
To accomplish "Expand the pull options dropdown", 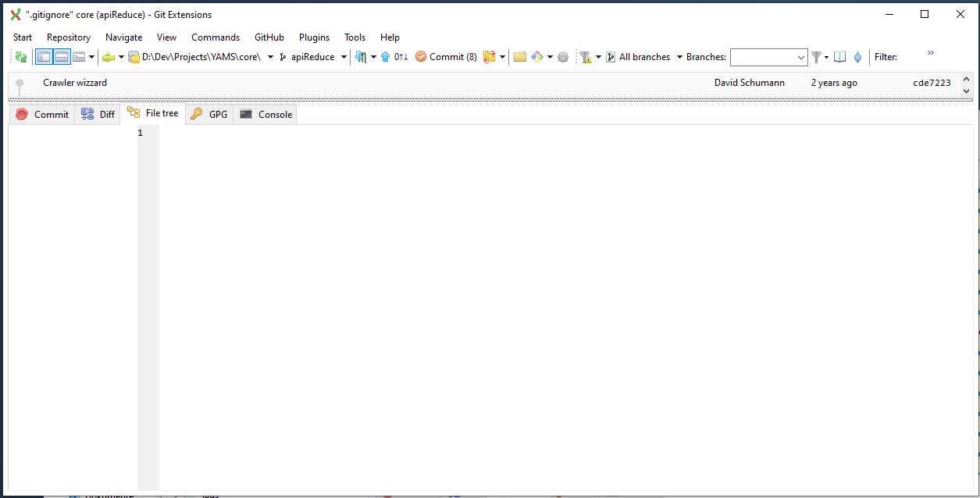I will (x=373, y=57).
